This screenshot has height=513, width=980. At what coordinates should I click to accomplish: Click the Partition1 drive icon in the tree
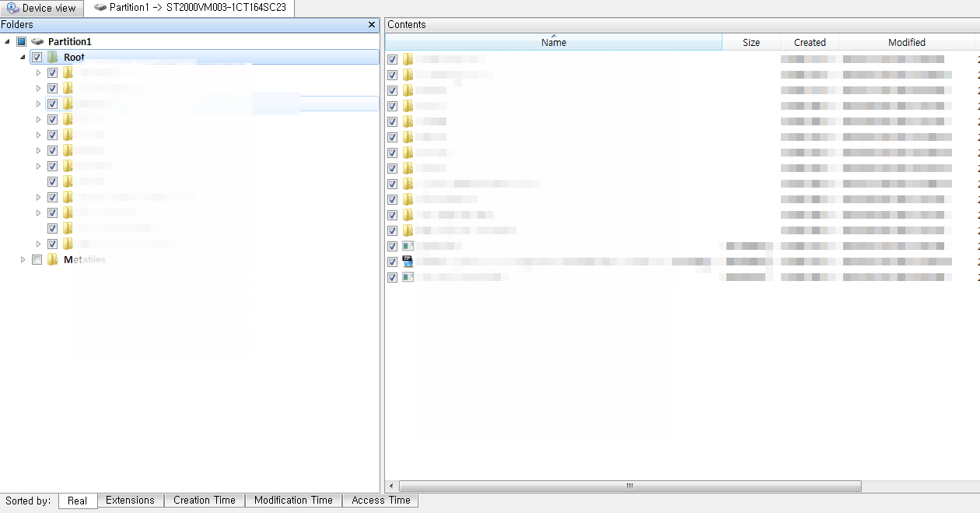37,41
